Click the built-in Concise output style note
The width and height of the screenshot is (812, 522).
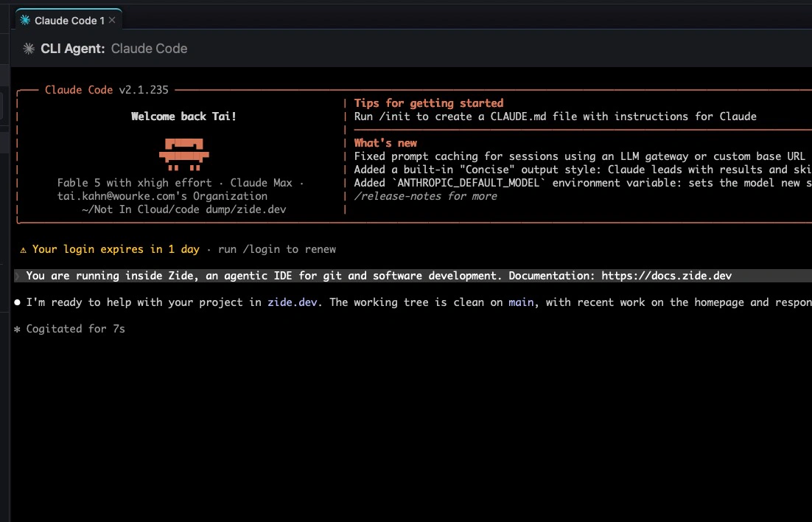tap(583, 170)
